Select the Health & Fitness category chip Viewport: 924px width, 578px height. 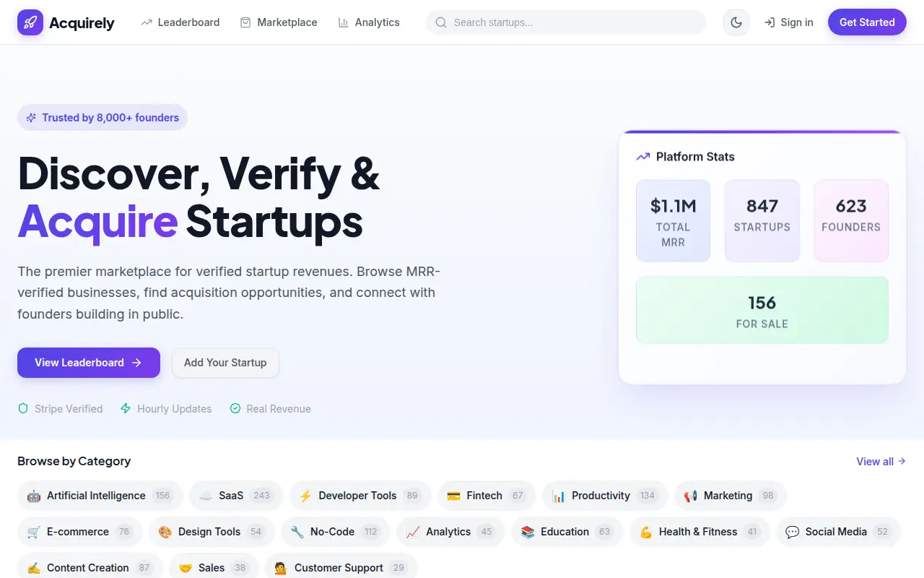pos(699,532)
